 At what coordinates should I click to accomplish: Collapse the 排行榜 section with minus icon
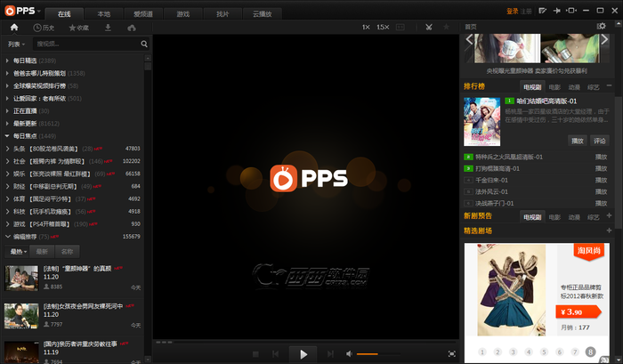pyautogui.click(x=609, y=85)
